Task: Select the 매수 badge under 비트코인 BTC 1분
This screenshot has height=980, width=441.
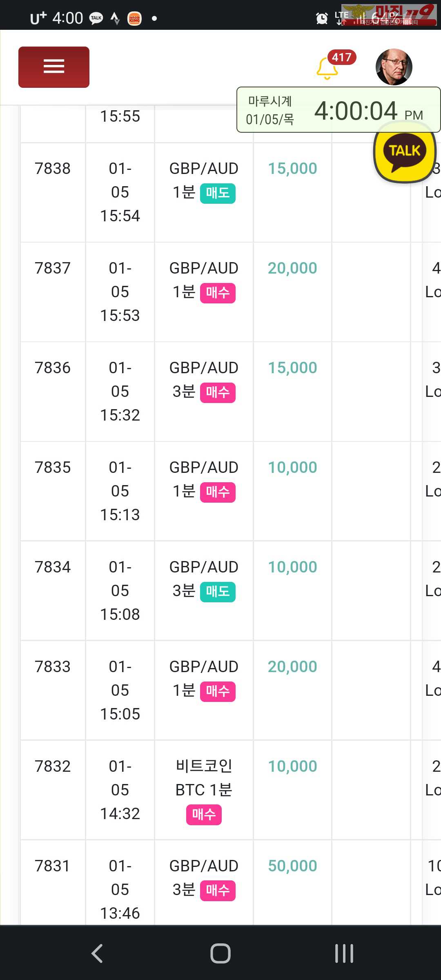Action: (204, 815)
